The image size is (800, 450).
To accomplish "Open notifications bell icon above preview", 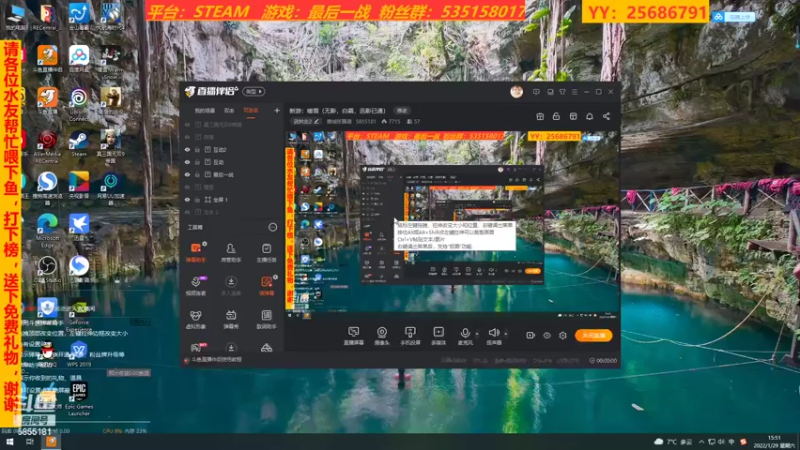I will pyautogui.click(x=589, y=117).
